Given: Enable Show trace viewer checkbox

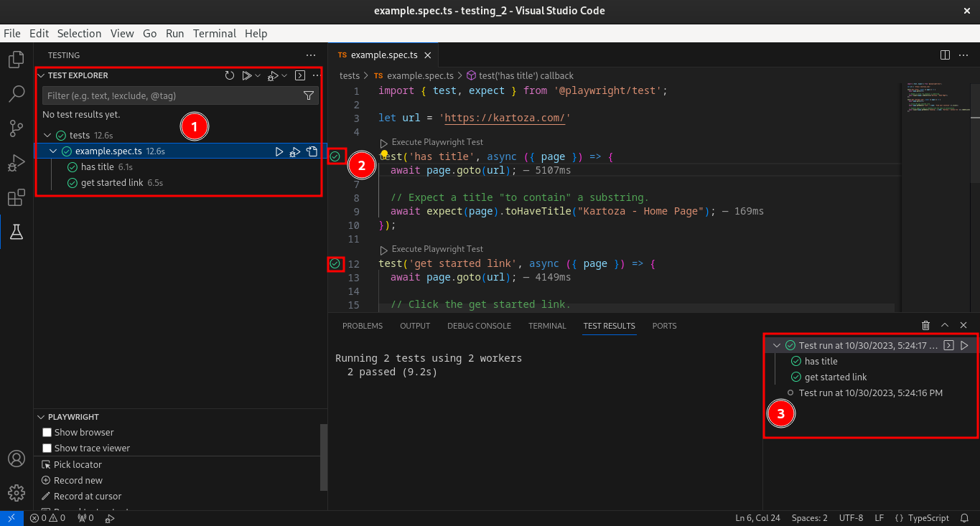Looking at the screenshot, I should [x=47, y=448].
